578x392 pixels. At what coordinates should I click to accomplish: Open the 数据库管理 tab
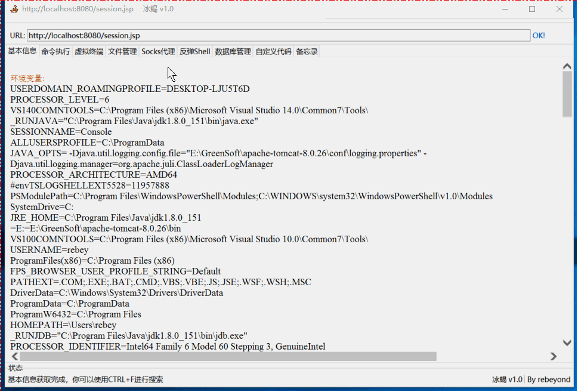(233, 52)
